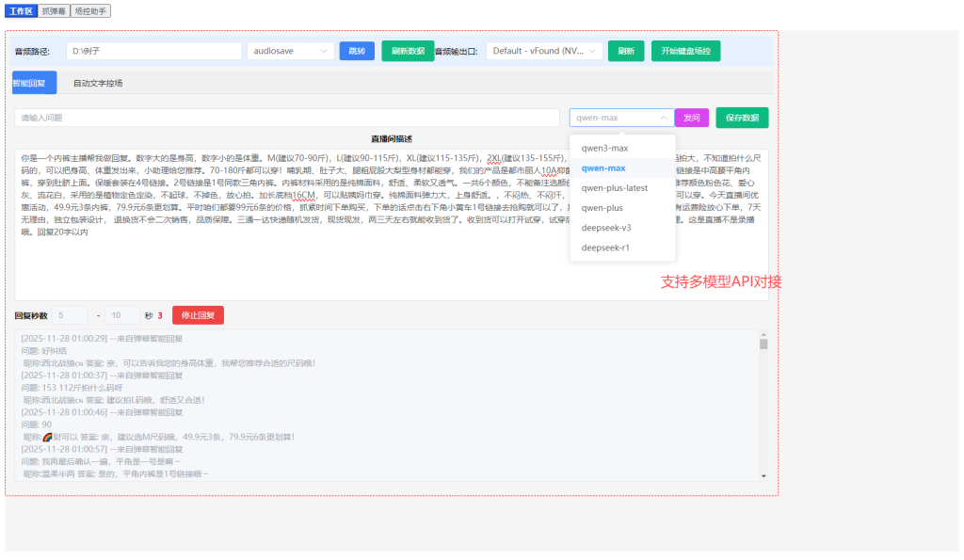This screenshot has height=560, width=964.
Task: Click the blue 跳转 button
Action: (357, 51)
